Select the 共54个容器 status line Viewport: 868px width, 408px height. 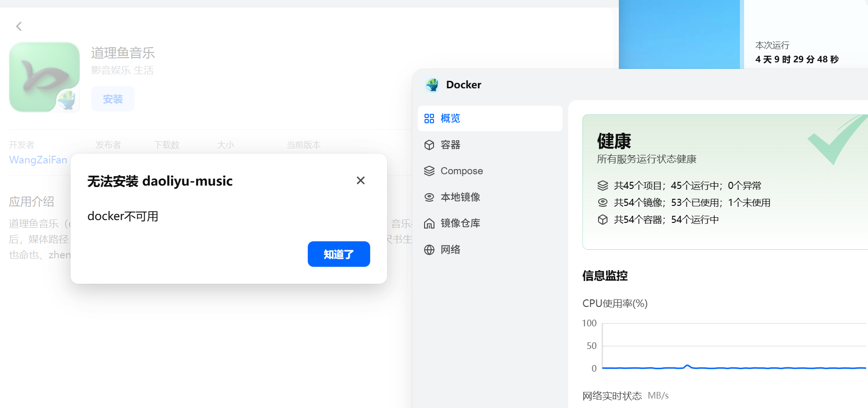667,220
